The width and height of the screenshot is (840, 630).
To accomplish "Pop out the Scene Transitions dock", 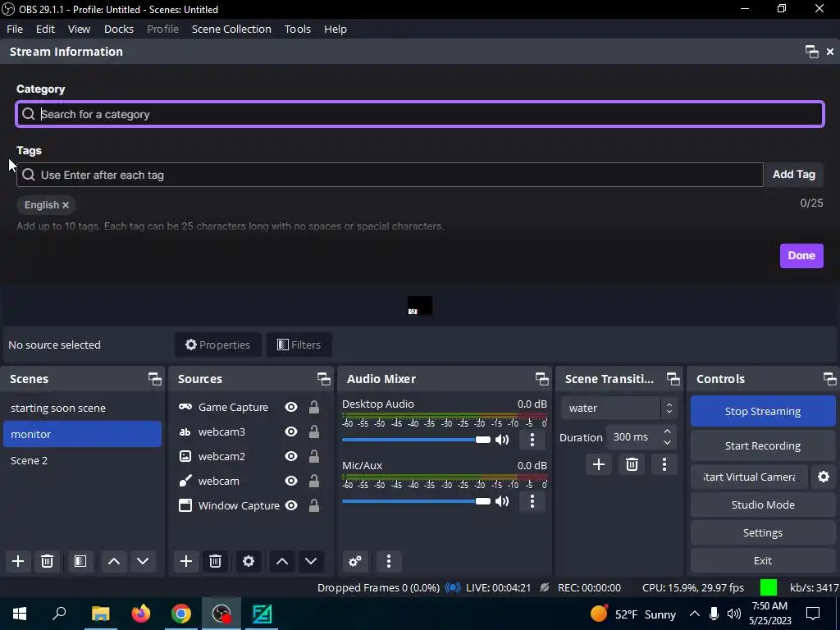I will tap(673, 379).
